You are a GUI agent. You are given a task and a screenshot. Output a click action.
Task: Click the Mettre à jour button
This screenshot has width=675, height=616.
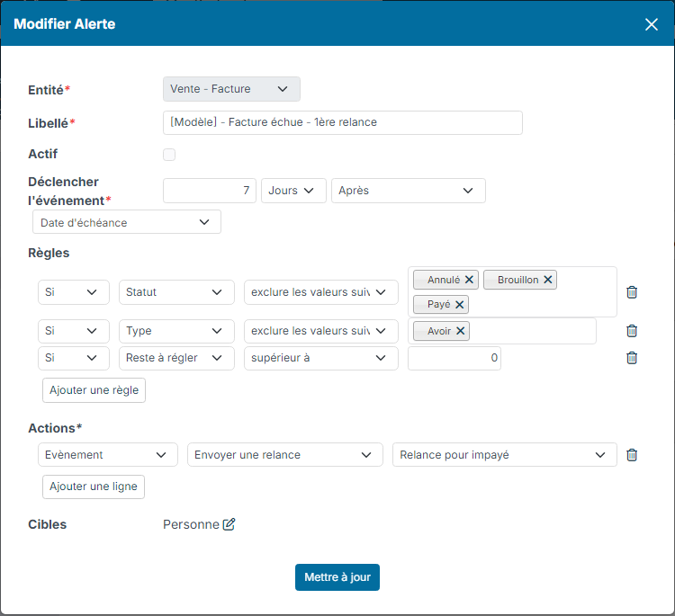(x=337, y=576)
